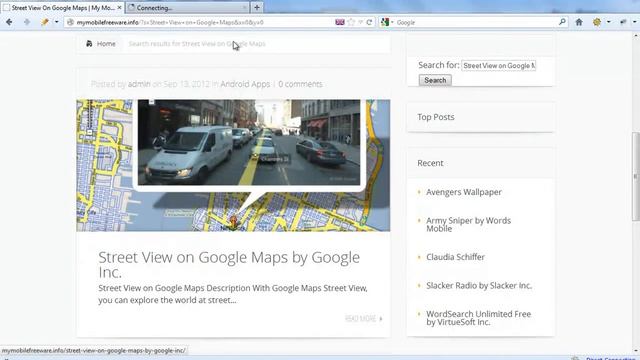This screenshot has width=640, height=360.
Task: Open dropdown arrow next to pencil icon
Action: click(x=56, y=22)
